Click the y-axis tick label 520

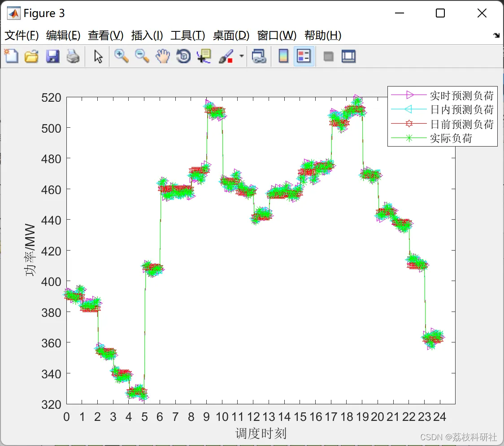(51, 97)
